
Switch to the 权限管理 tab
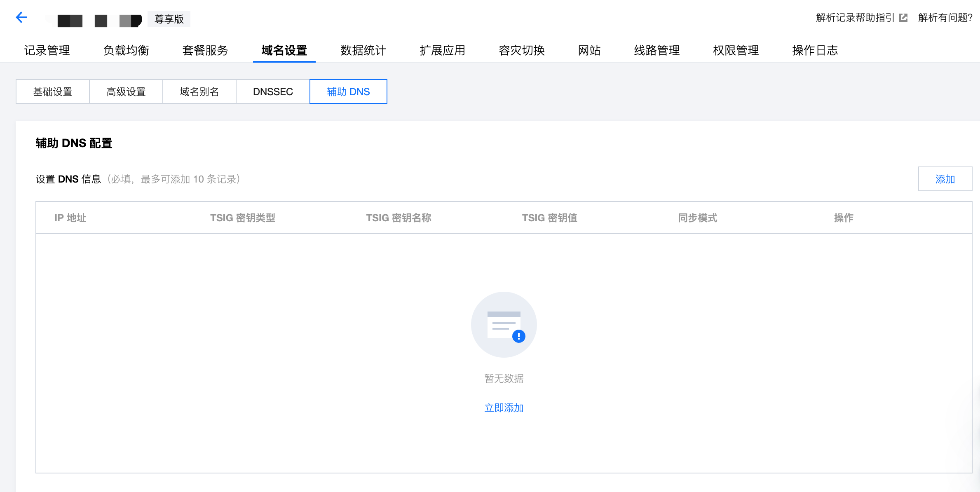click(736, 50)
